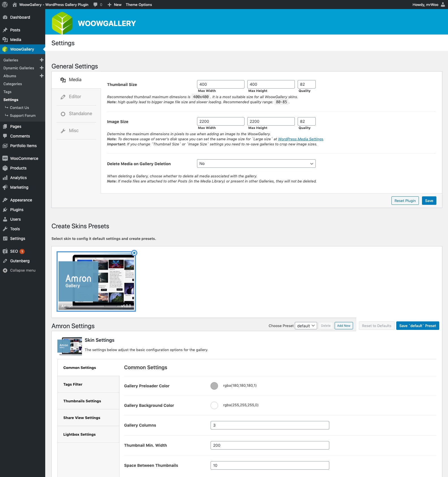Switch to the Editor settings tab
Image resolution: width=448 pixels, height=477 pixels.
[76, 97]
